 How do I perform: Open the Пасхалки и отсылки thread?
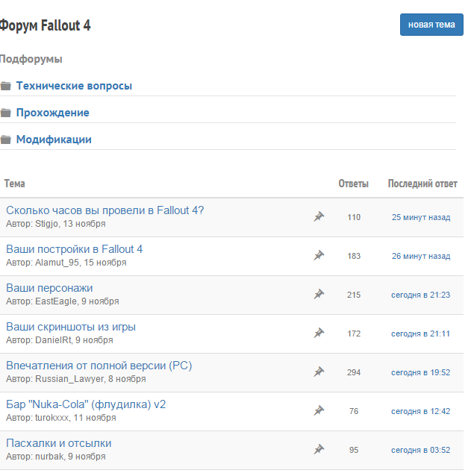coord(59,443)
